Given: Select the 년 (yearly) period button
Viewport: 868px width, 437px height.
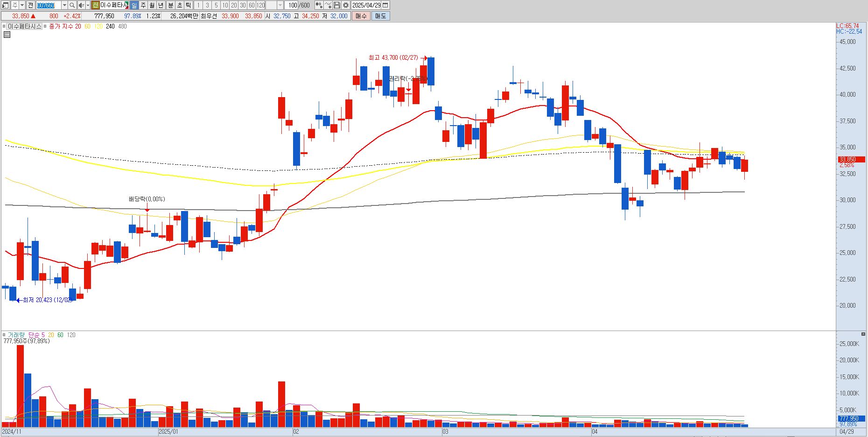Looking at the screenshot, I should 161,5.
